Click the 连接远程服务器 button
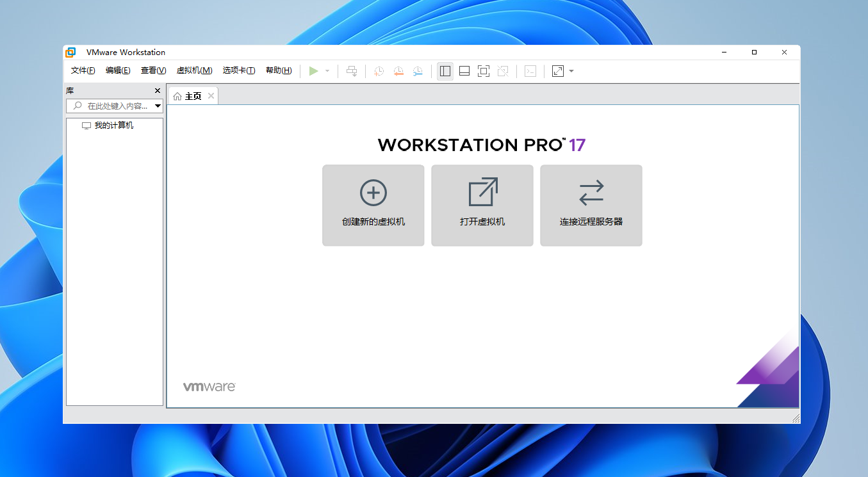 [x=591, y=206]
